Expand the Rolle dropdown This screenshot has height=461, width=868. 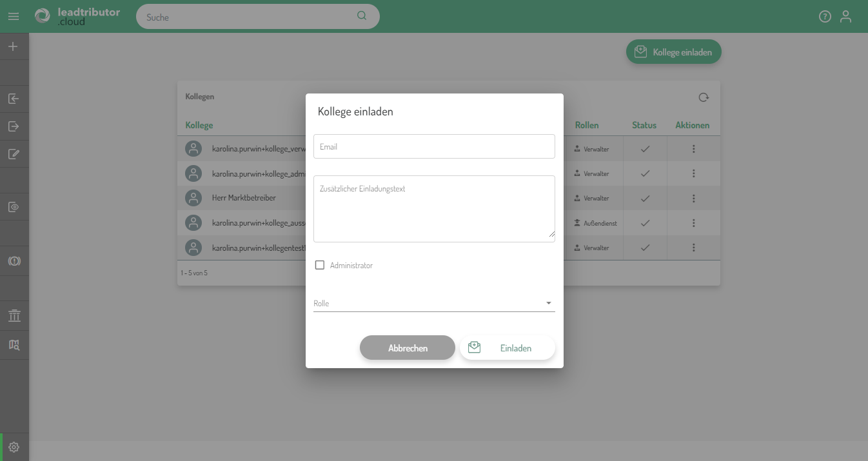[x=434, y=303]
